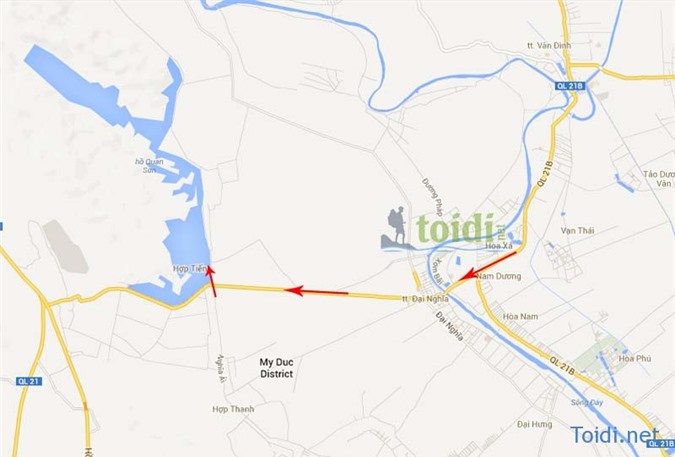Screen dimensions: 675x457
Task: Click the tt. Vân Đình town label
Action: click(x=549, y=45)
